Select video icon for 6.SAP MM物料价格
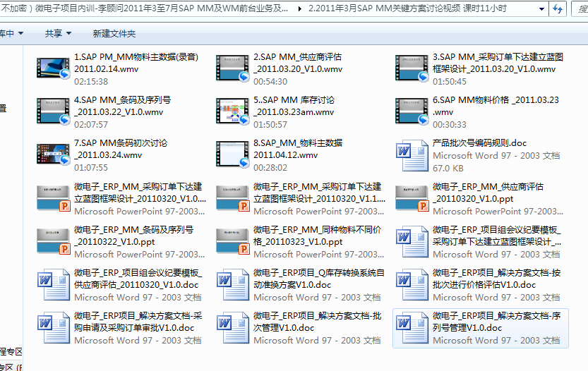The width and height of the screenshot is (588, 371). [x=412, y=111]
